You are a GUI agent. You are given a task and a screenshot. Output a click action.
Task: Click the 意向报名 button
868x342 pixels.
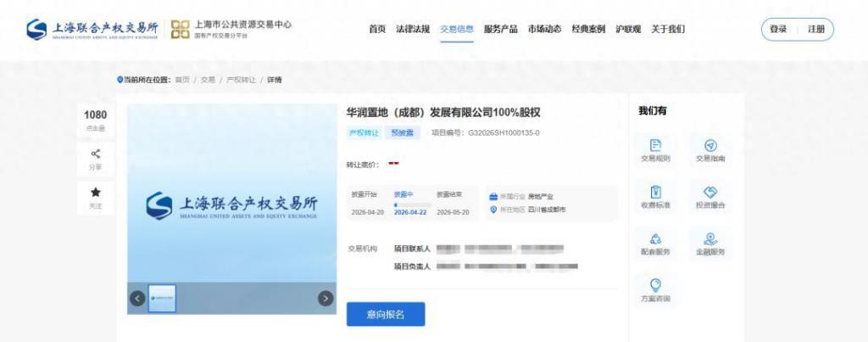click(x=386, y=314)
